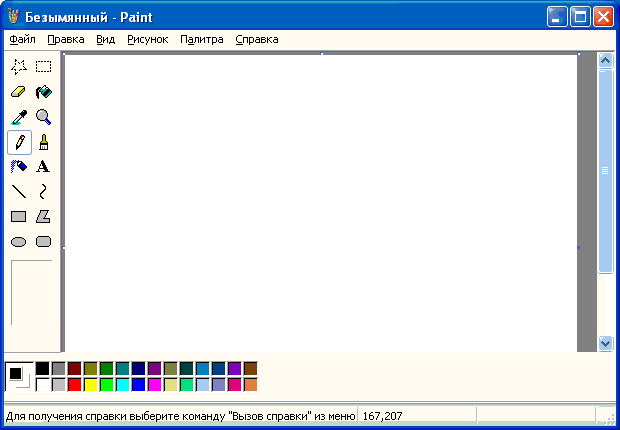Open the Вид menu
Viewport: 620px width, 430px height.
(x=106, y=40)
